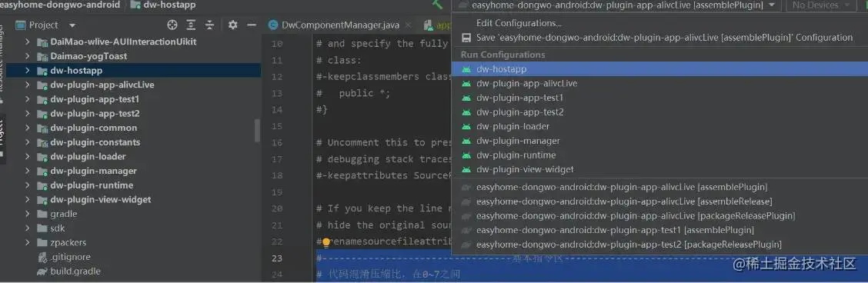Choose Edit Configurations... menu entry

point(659,23)
